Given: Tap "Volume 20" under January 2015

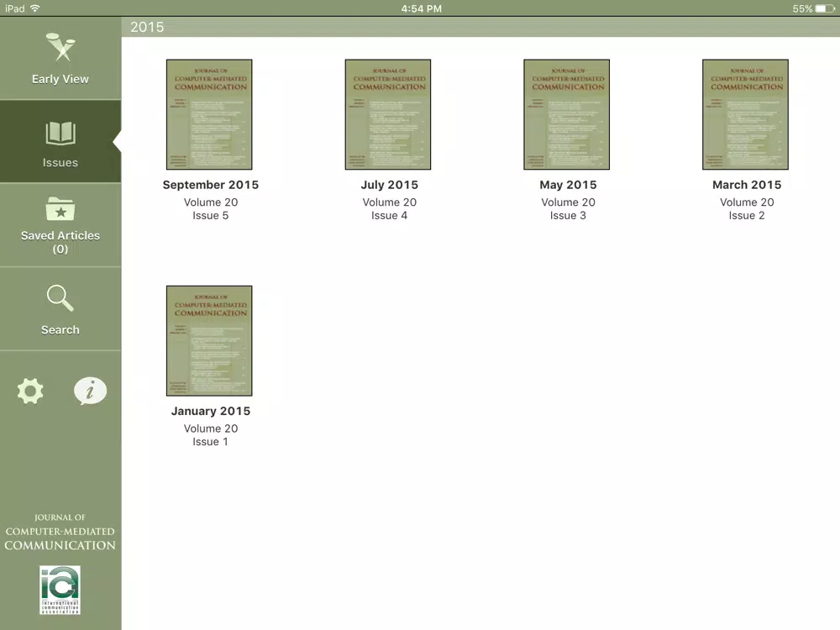Looking at the screenshot, I should click(211, 428).
